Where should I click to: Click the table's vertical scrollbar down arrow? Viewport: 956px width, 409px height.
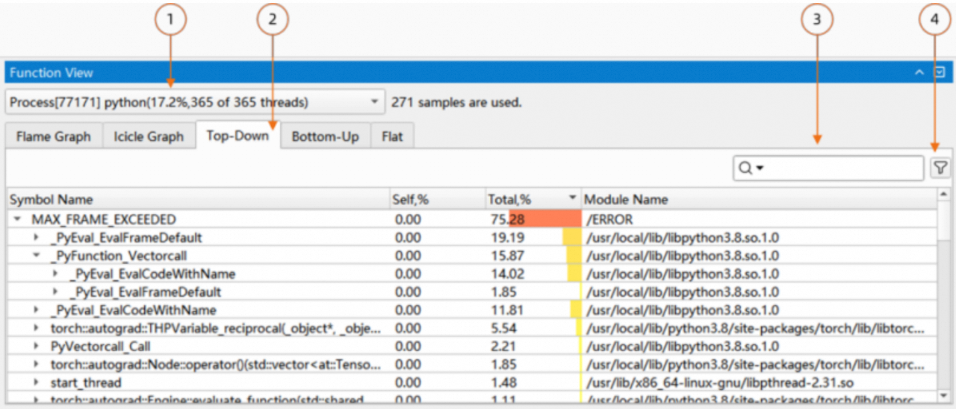(x=944, y=394)
